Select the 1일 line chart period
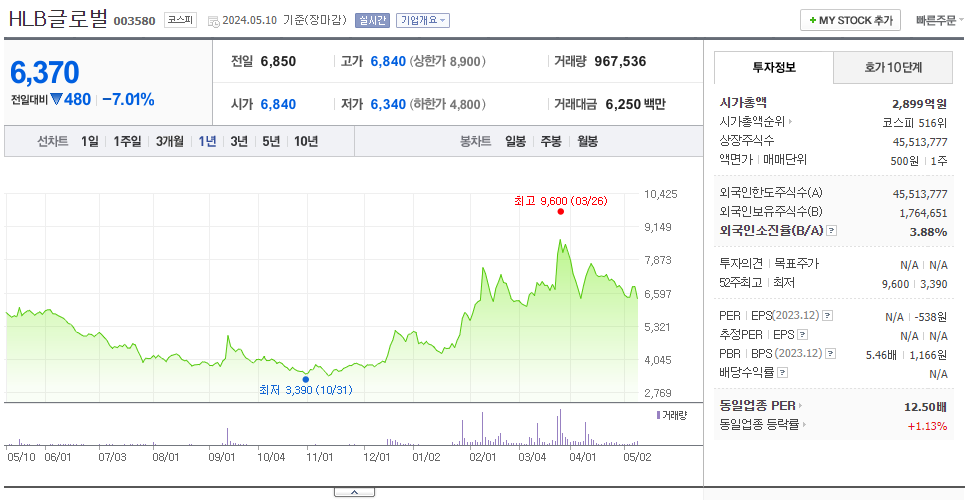 point(90,141)
